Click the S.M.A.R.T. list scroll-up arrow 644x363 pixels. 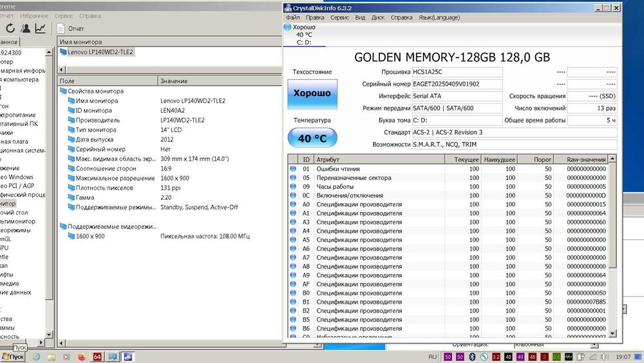coord(612,159)
